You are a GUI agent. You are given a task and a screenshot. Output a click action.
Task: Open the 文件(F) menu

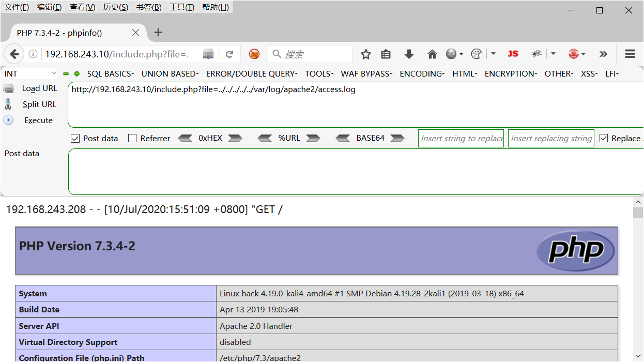click(17, 7)
